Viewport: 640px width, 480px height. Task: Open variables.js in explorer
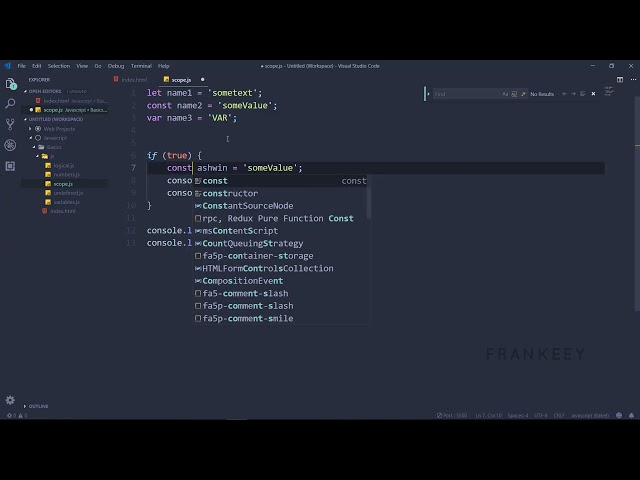coord(67,202)
